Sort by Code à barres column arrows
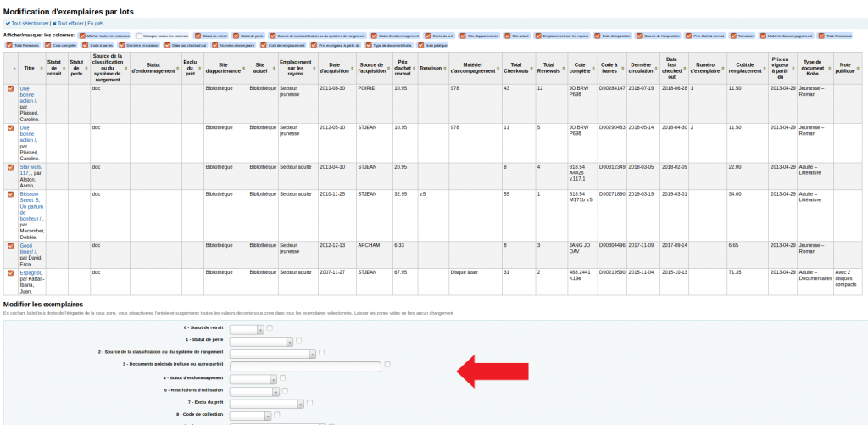The height and width of the screenshot is (425, 868). (623, 68)
